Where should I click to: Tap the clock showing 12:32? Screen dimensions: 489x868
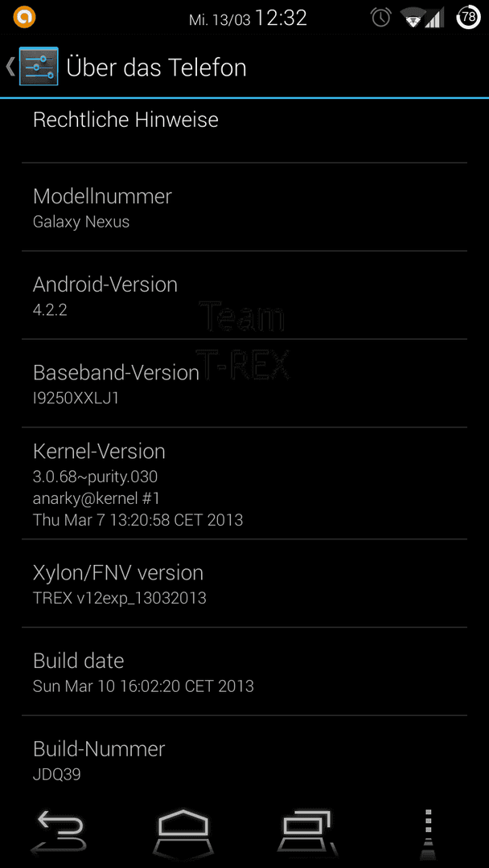pyautogui.click(x=281, y=18)
